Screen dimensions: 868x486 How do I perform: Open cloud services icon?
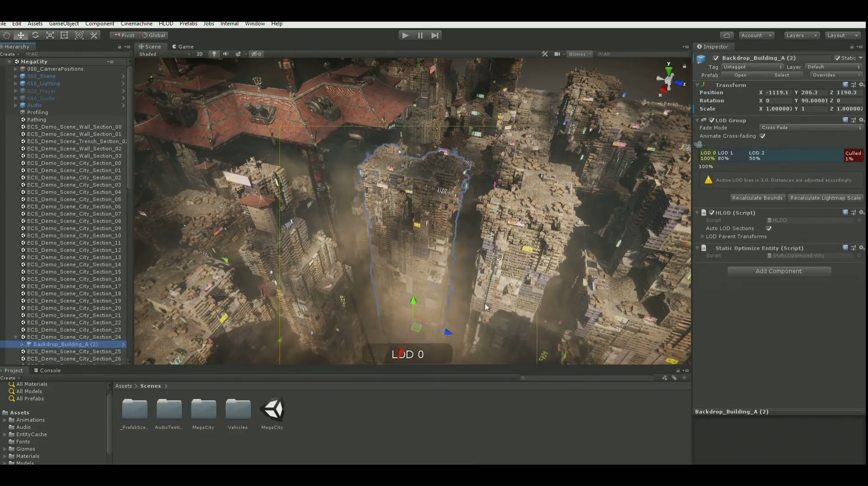coord(727,35)
